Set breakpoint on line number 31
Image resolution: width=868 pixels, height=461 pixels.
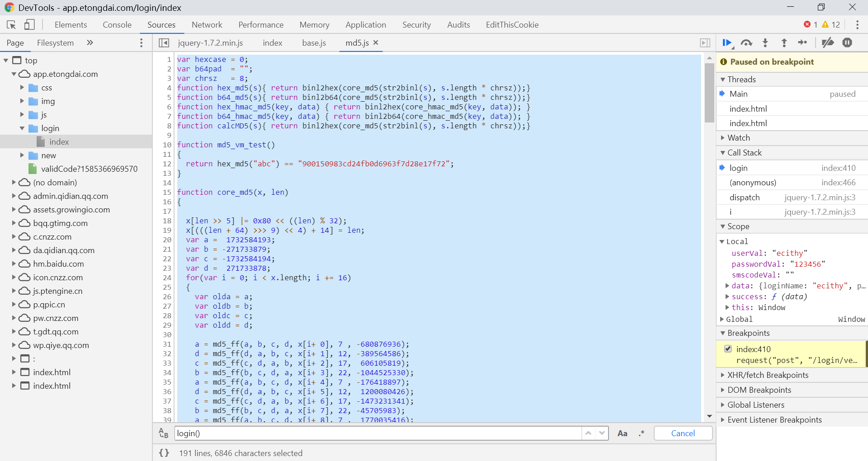pos(167,344)
